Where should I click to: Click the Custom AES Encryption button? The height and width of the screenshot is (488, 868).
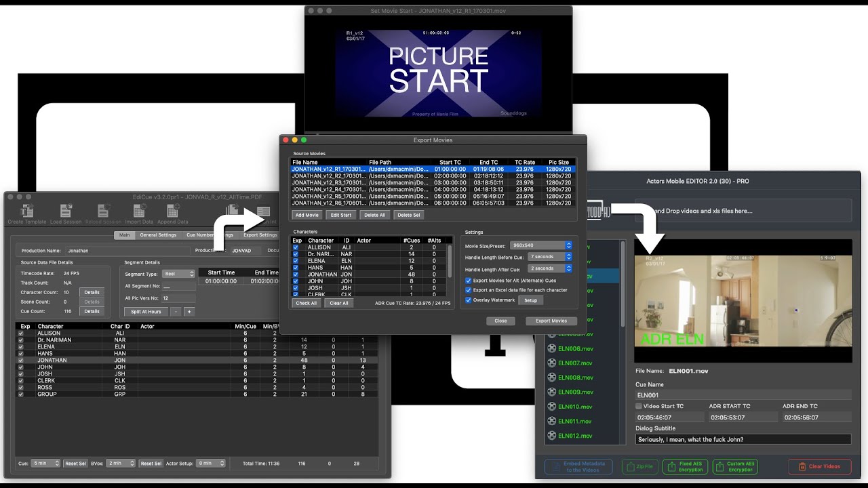coord(735,467)
